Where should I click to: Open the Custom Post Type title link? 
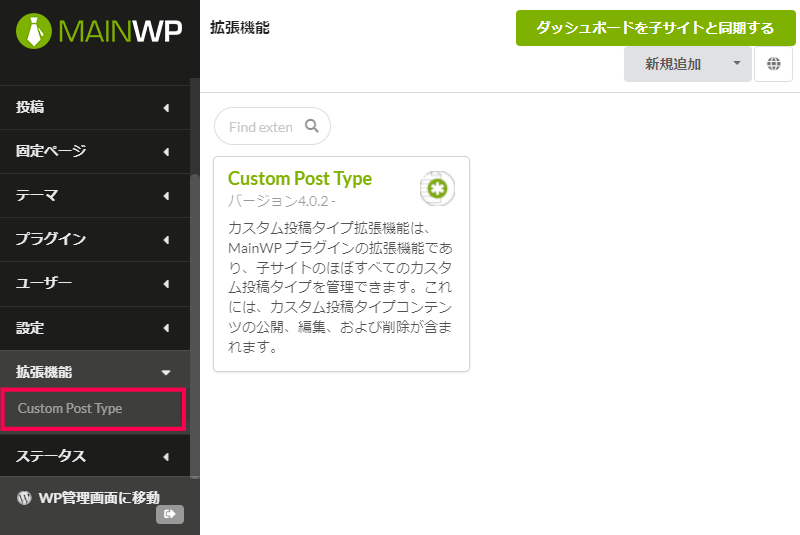coord(300,179)
